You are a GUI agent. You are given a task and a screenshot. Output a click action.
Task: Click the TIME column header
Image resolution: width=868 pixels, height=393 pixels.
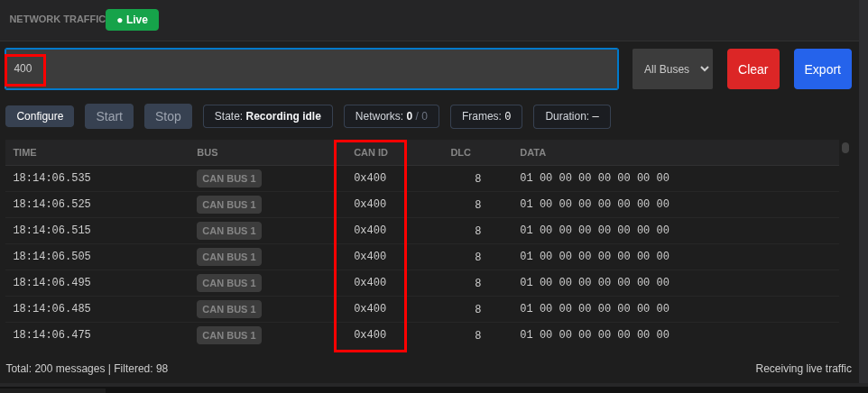click(x=25, y=152)
